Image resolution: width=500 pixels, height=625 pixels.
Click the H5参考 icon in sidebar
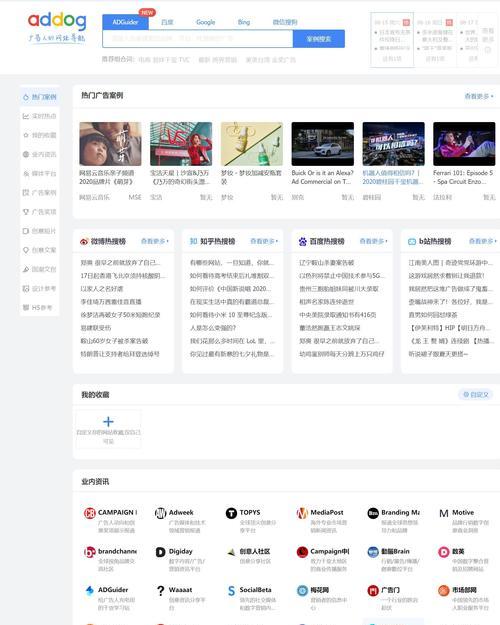click(x=26, y=307)
